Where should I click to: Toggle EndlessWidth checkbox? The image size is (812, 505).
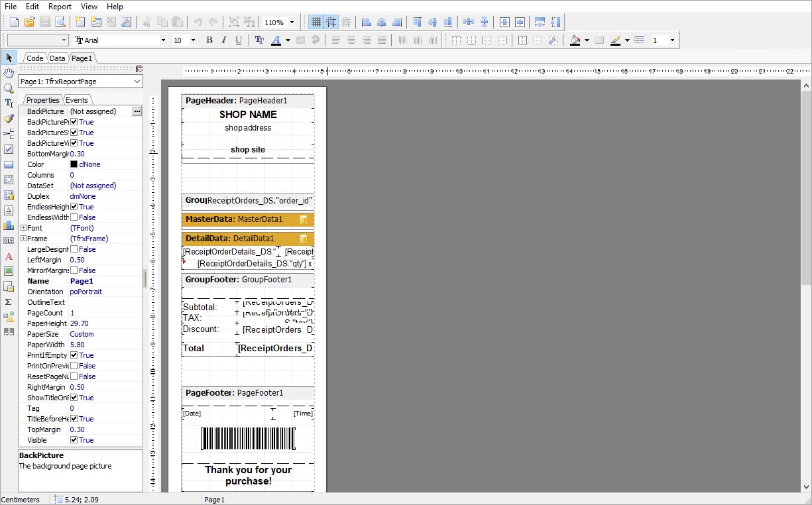[x=74, y=217]
